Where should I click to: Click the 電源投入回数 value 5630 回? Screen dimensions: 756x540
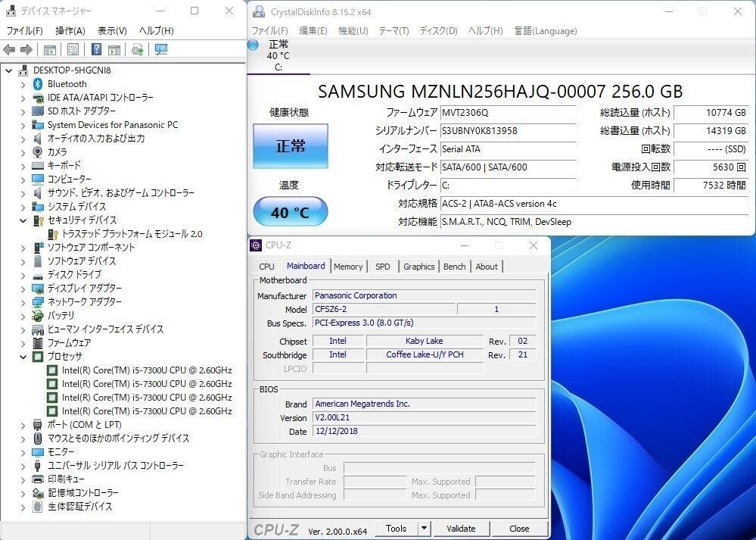click(711, 167)
